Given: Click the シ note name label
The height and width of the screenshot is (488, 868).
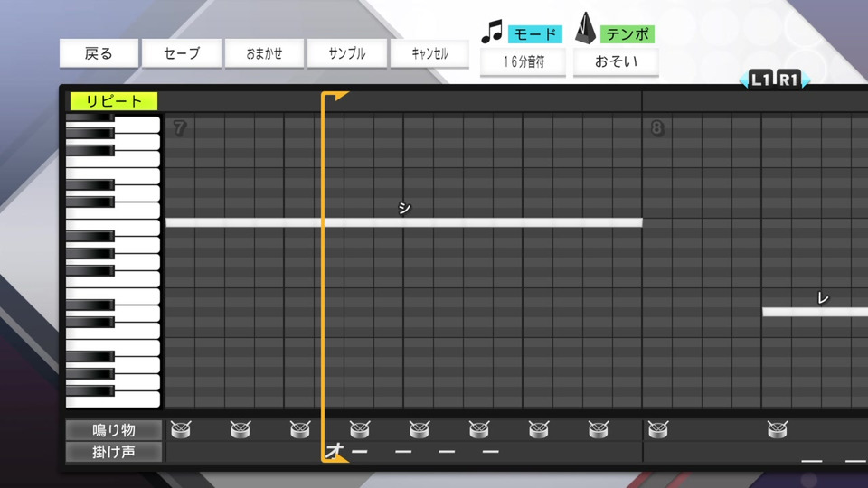Looking at the screenshot, I should click(x=404, y=208).
